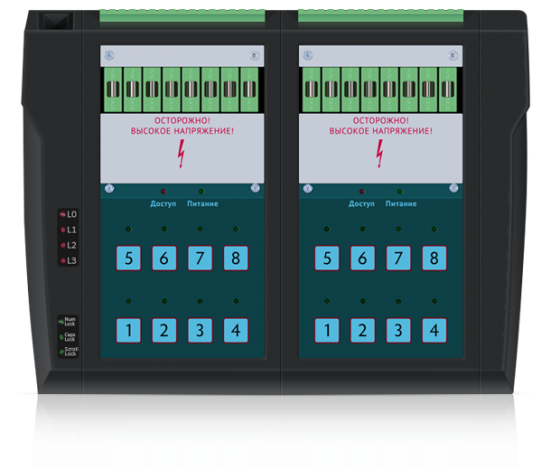Click the left green terminal block on top
Screen dimensions: 551x470
point(182,16)
